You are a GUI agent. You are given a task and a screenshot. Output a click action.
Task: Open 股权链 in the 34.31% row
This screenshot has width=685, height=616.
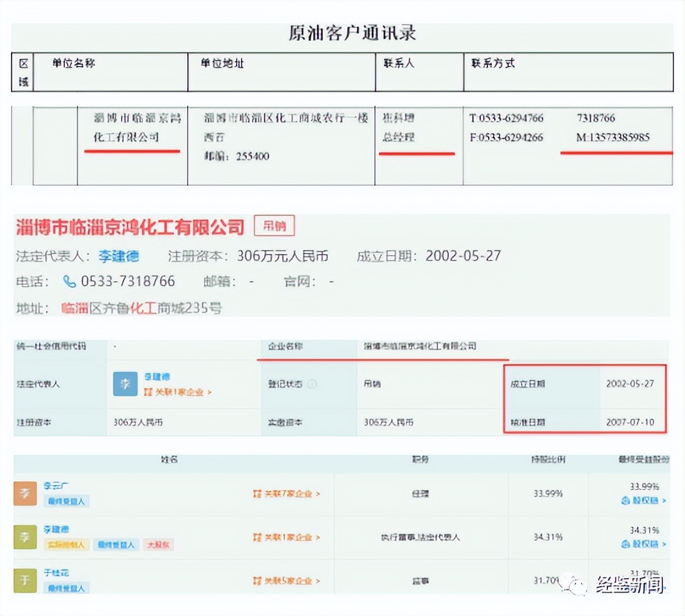[643, 544]
